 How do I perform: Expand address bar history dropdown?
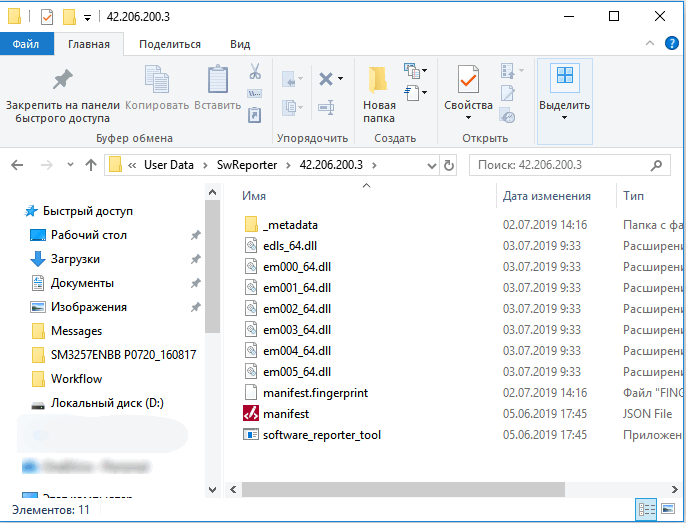(x=431, y=165)
